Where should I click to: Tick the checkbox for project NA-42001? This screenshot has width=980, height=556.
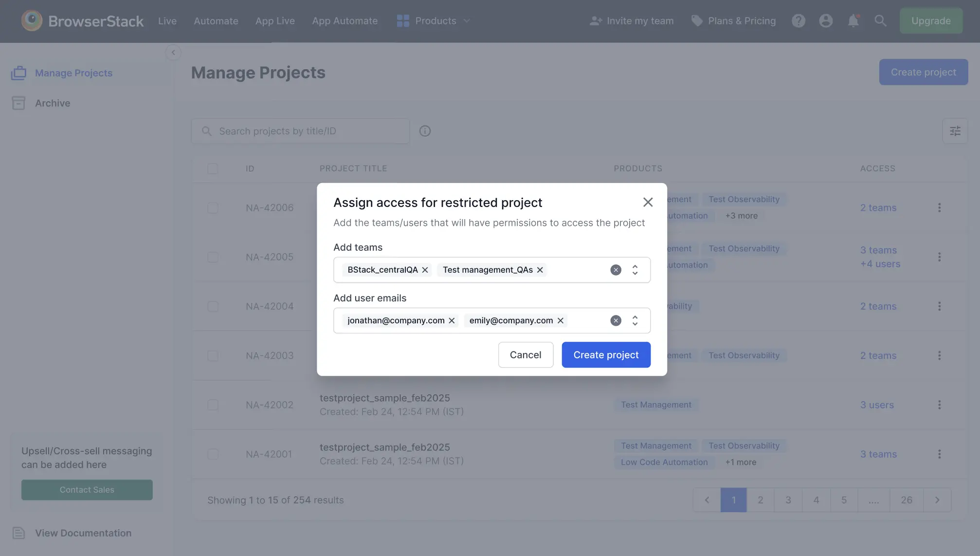pos(213,454)
